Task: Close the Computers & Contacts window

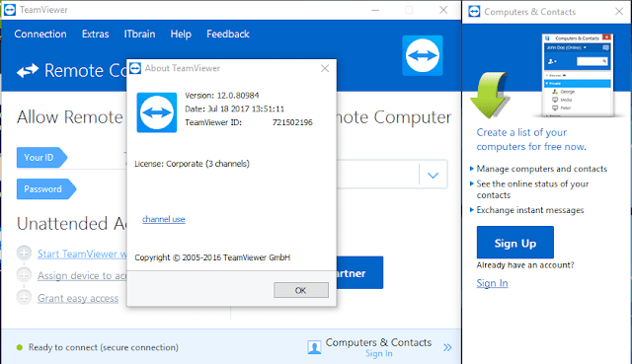Action: 619,11
